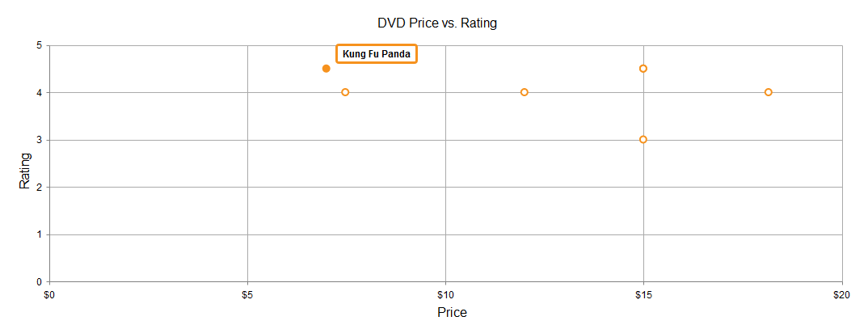The height and width of the screenshot is (325, 868).
Task: Click the filled Kung Fu Panda data point
Action: coord(326,69)
